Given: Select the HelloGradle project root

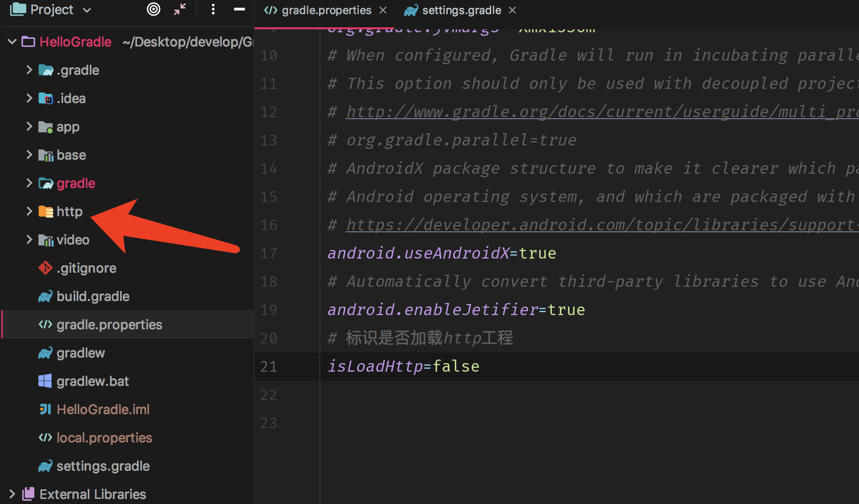Looking at the screenshot, I should click(75, 42).
